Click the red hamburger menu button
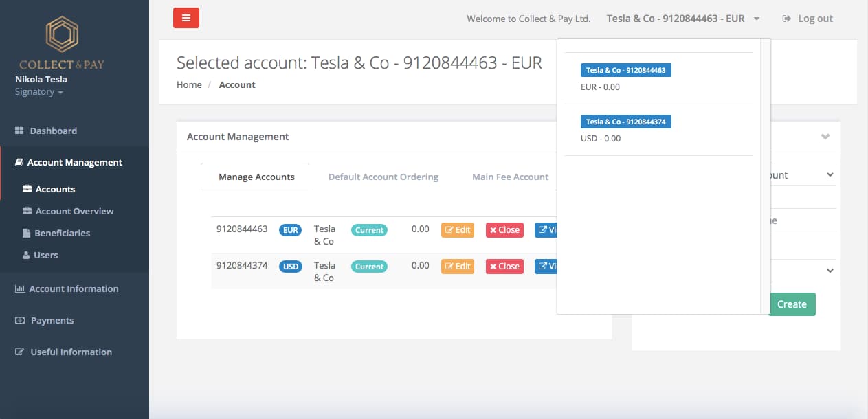 tap(186, 18)
